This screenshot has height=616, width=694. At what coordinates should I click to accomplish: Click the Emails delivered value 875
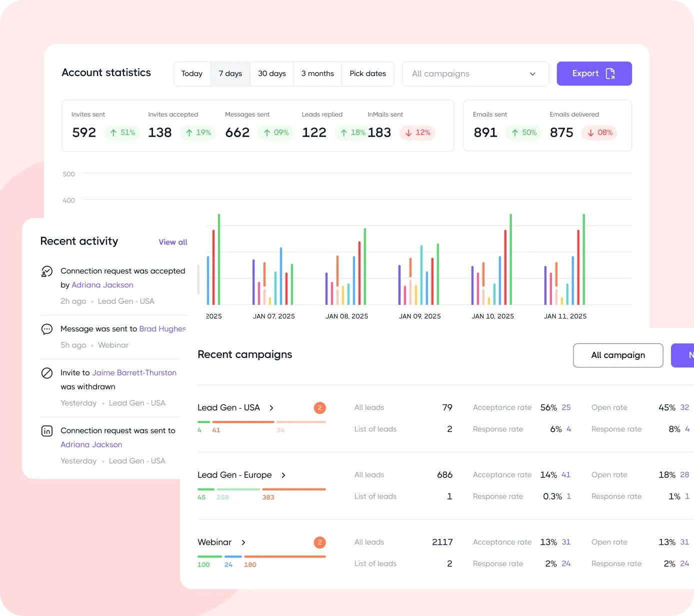[561, 132]
